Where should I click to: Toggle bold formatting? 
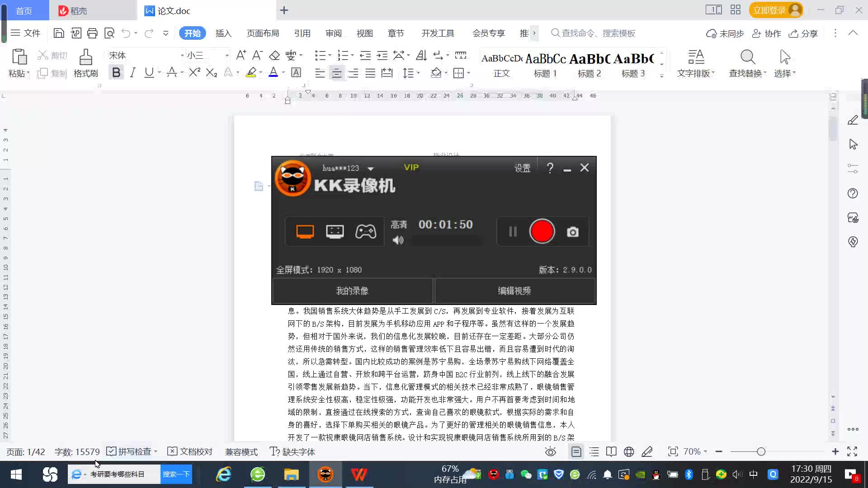[116, 72]
